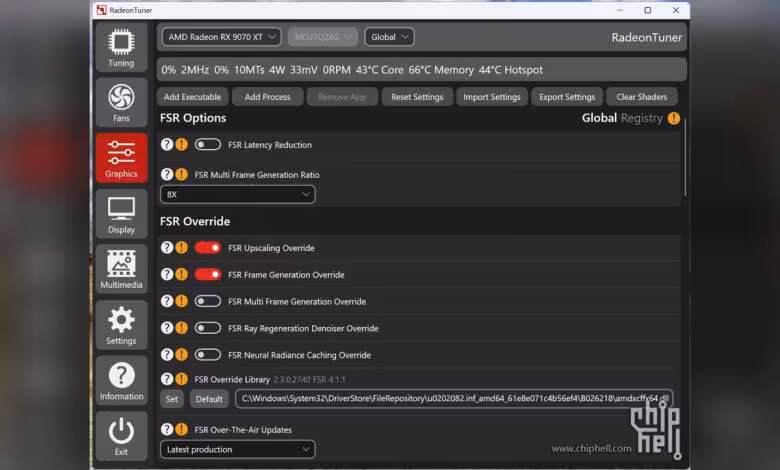Click the Set button for Override Library
780x470 pixels.
tap(172, 399)
